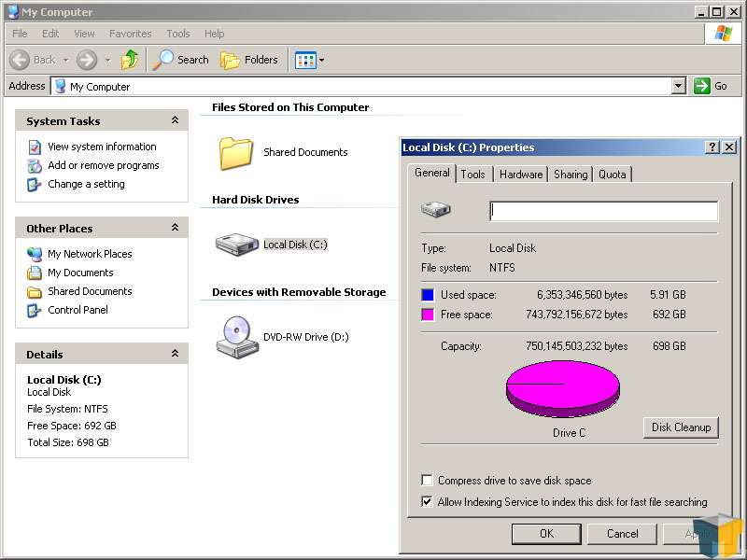The width and height of the screenshot is (747, 560).
Task: Enable Compress drive to save disk space
Action: pyautogui.click(x=427, y=480)
